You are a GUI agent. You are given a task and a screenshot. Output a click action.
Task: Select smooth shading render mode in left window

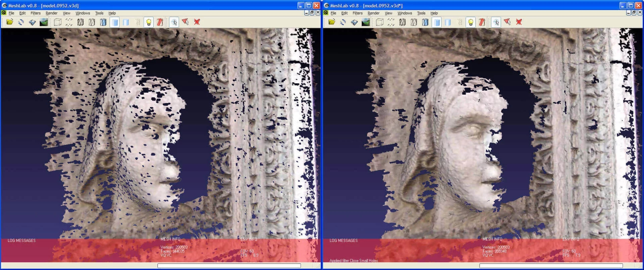click(126, 22)
